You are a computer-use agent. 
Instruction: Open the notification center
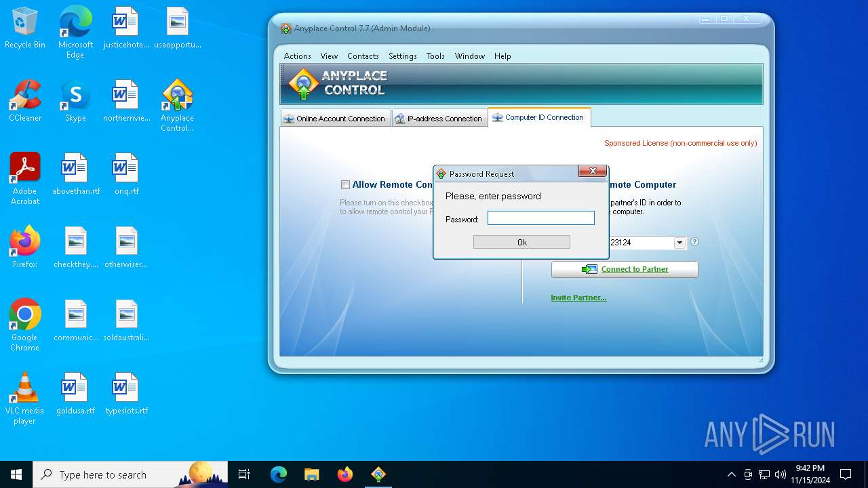846,474
